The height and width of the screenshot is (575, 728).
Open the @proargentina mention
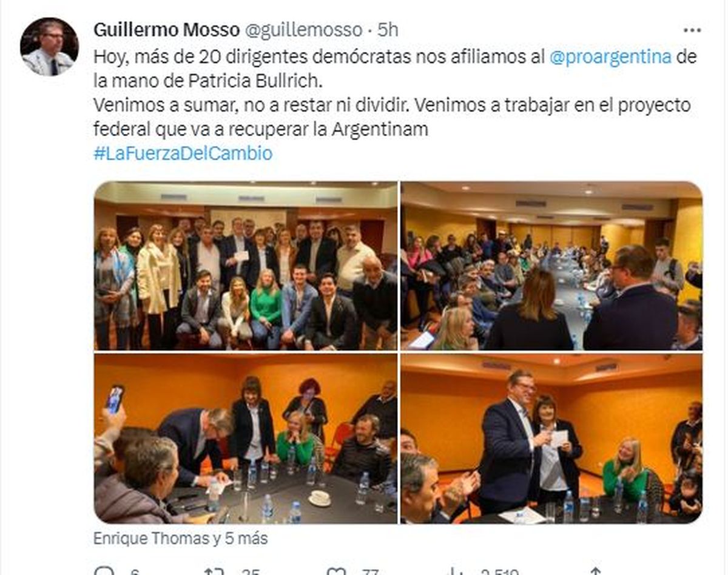click(610, 57)
